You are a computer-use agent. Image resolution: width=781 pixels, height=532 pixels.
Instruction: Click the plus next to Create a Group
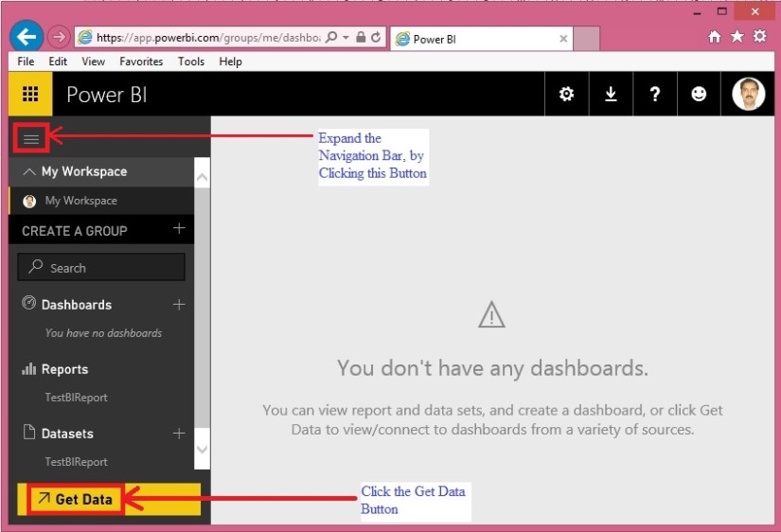tap(179, 229)
